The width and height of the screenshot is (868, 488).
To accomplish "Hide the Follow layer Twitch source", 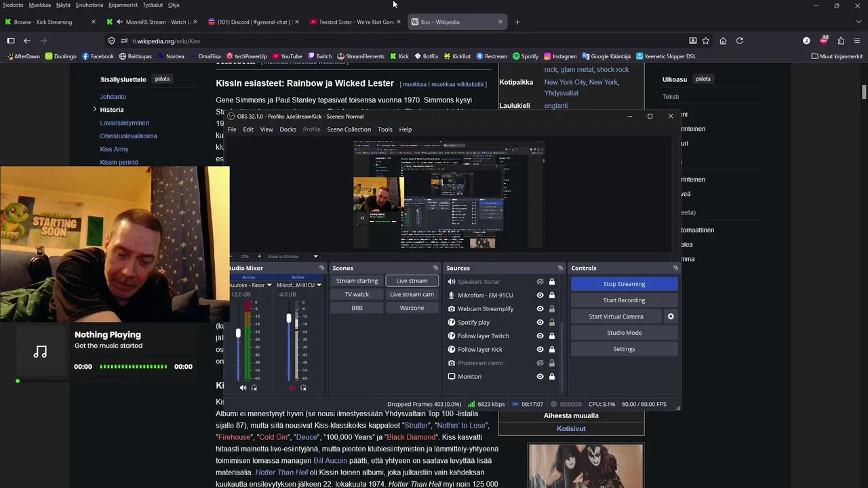I will (x=540, y=336).
